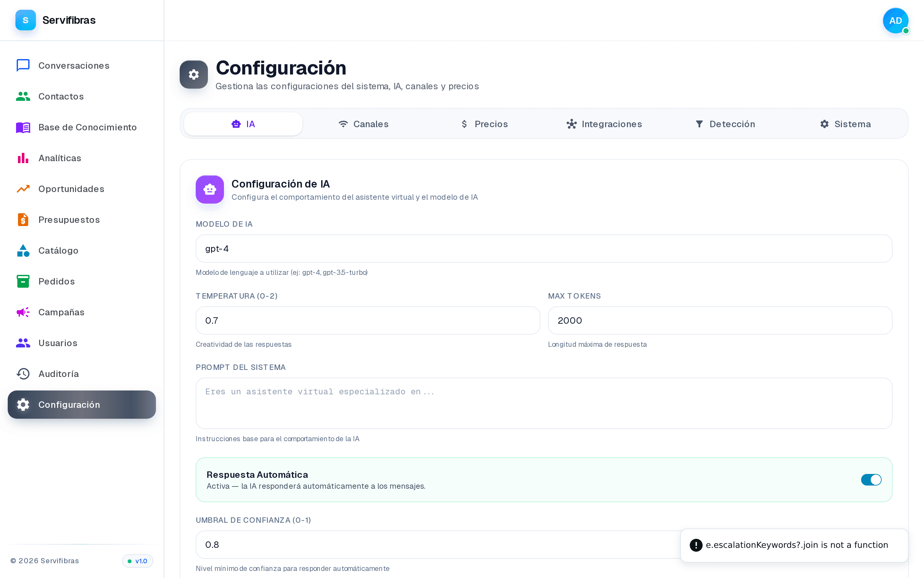The height and width of the screenshot is (578, 924).
Task: Open the Oportunidades section
Action: (x=82, y=189)
